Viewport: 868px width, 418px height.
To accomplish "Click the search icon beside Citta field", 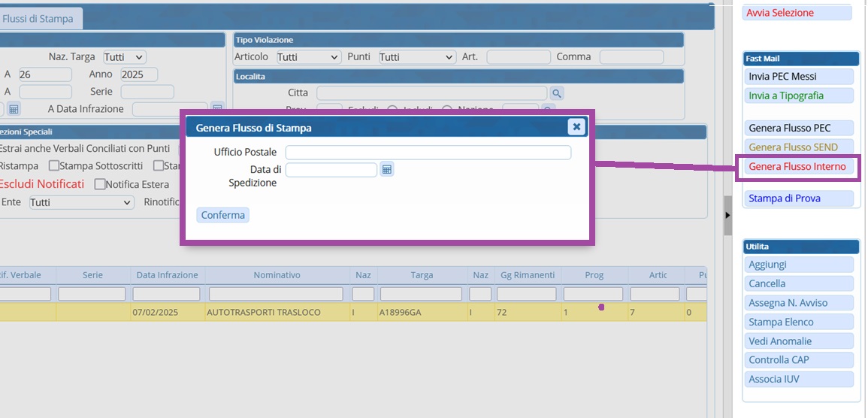I will coord(557,93).
